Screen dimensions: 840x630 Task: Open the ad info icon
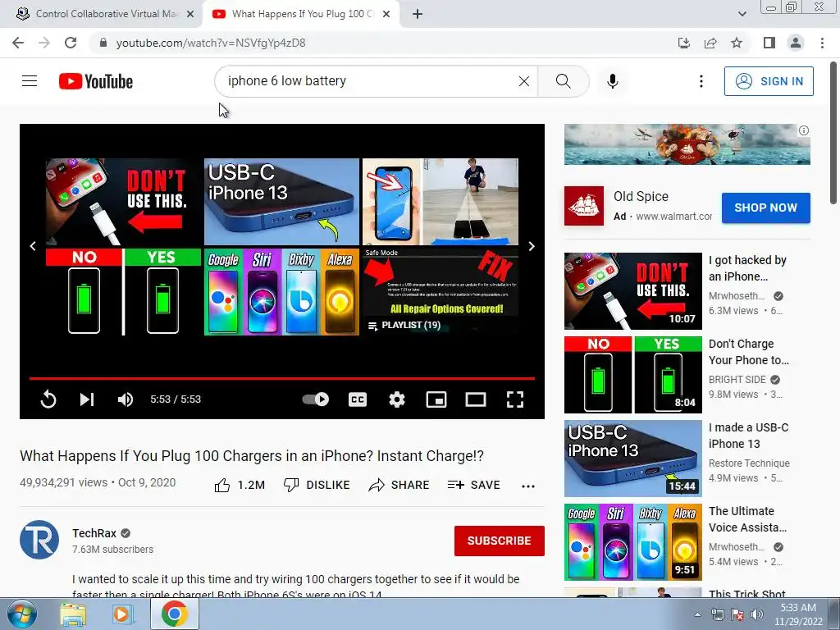[804, 130]
